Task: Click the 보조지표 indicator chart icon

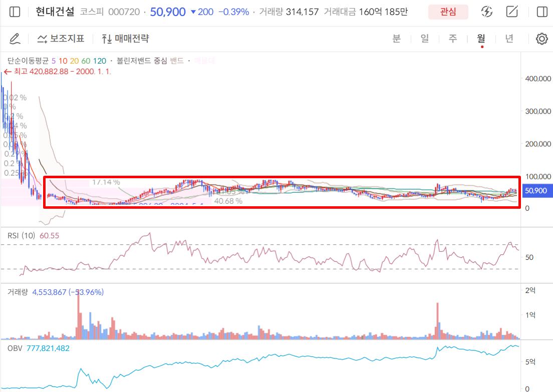Action: [43, 39]
